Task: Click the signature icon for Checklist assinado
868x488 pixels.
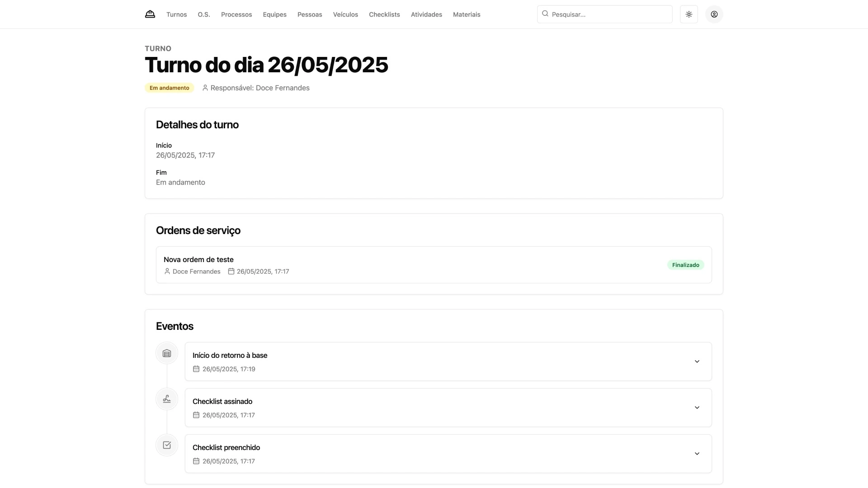Action: click(x=167, y=399)
